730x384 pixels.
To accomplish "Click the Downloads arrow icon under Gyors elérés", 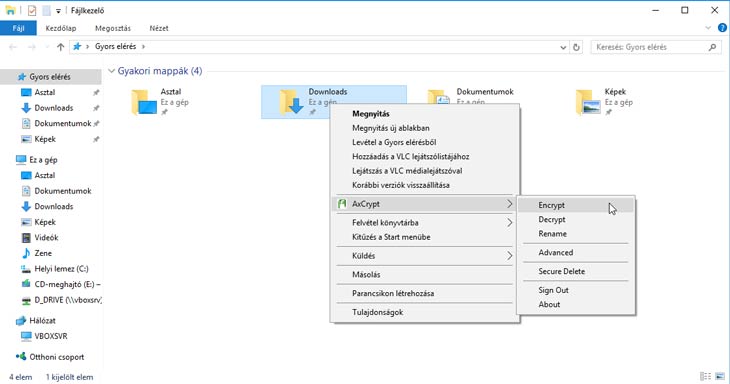I will pos(26,108).
